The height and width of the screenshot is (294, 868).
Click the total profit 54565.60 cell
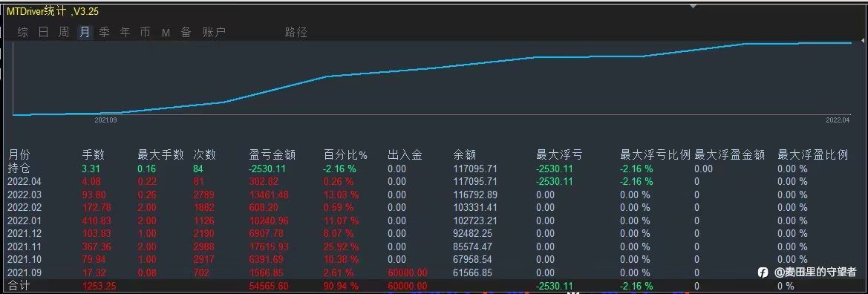(x=269, y=287)
